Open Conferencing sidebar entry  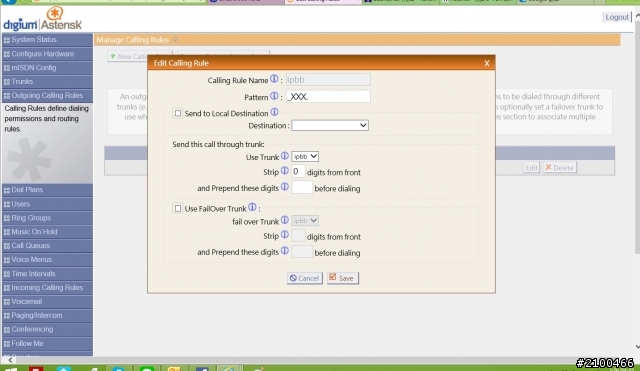47,329
